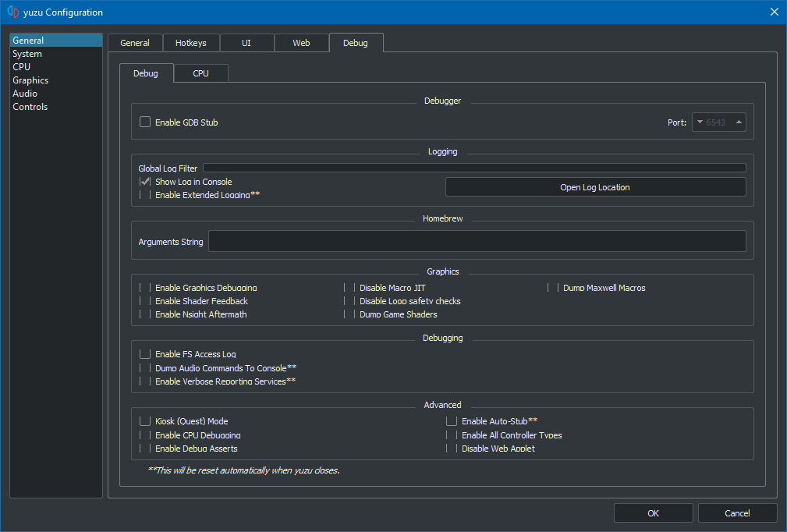This screenshot has height=532, width=787.
Task: Open the Web tab
Action: pyautogui.click(x=301, y=43)
